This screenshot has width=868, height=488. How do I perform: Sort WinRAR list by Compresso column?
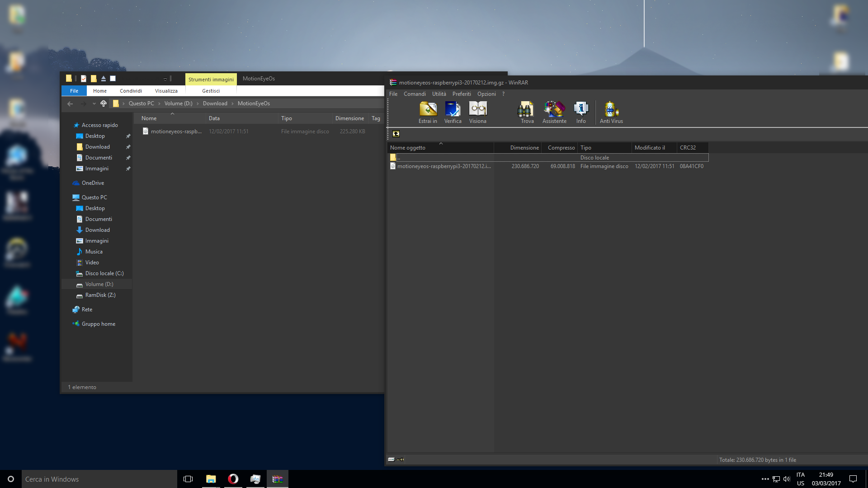[559, 148]
